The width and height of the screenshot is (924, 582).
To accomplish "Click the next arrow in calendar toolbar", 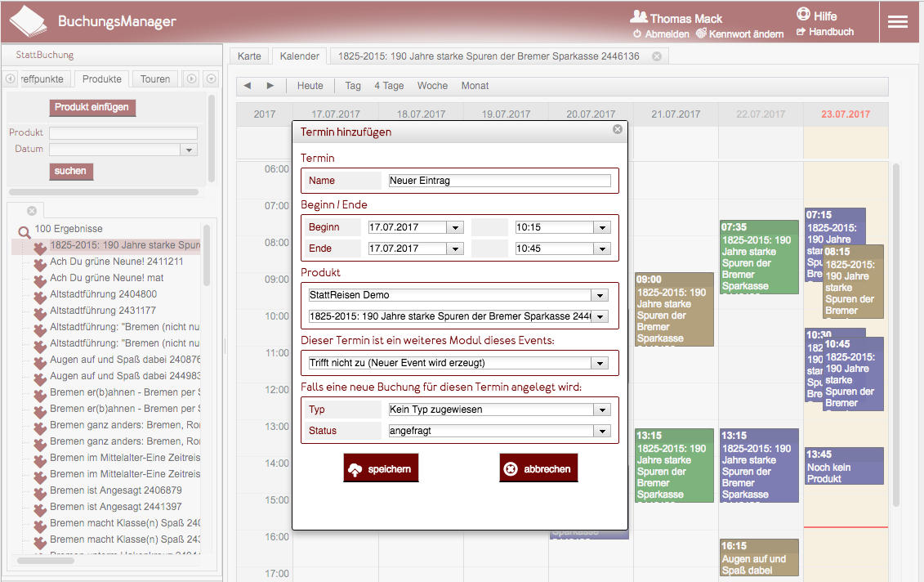I will click(x=270, y=86).
